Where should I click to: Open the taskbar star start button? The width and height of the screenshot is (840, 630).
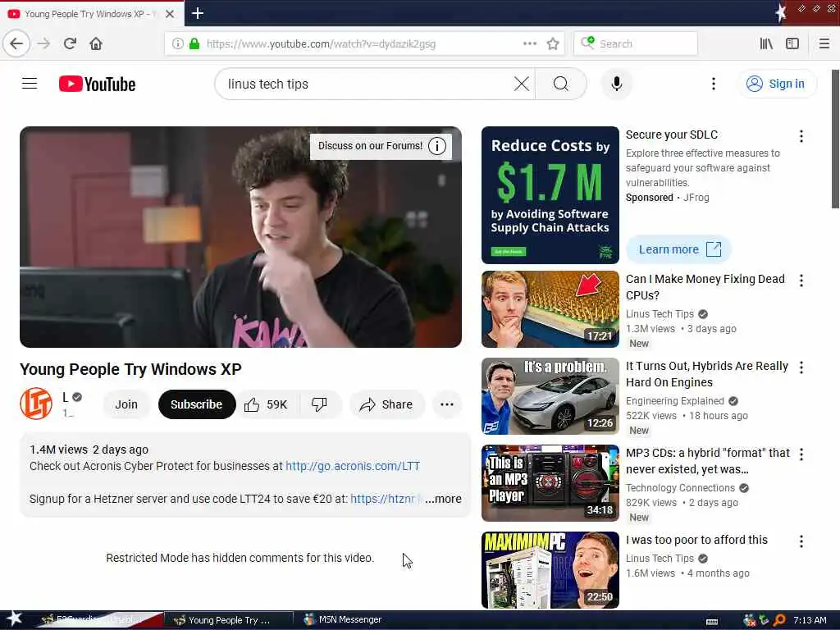tap(13, 619)
